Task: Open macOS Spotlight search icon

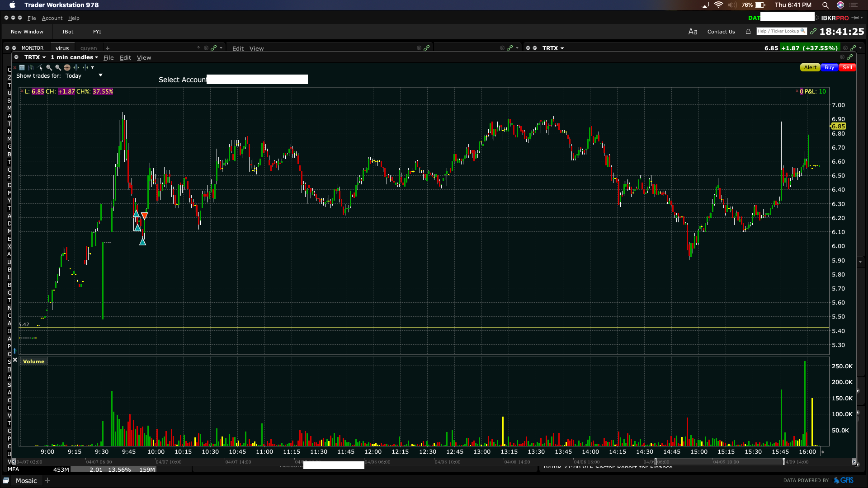Action: click(x=826, y=5)
